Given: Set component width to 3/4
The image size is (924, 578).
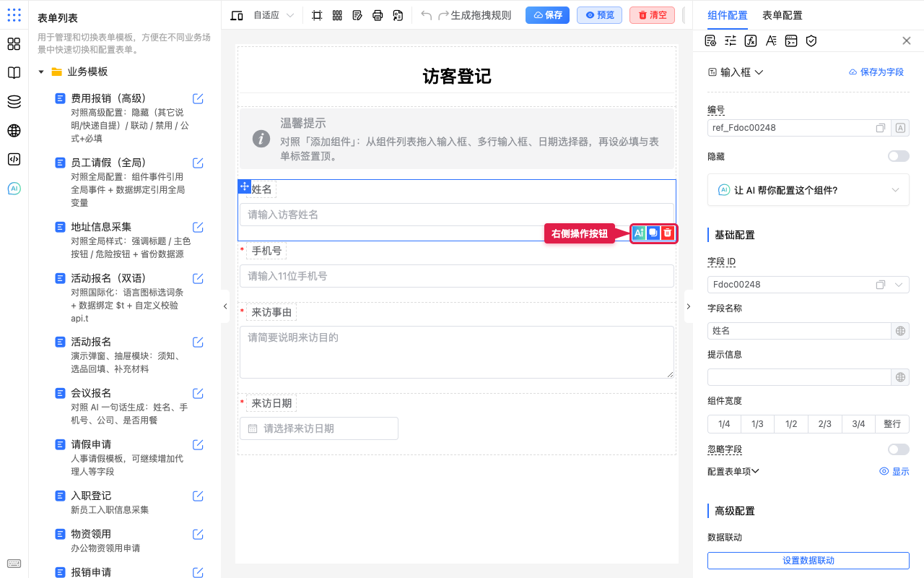Looking at the screenshot, I should (x=858, y=424).
